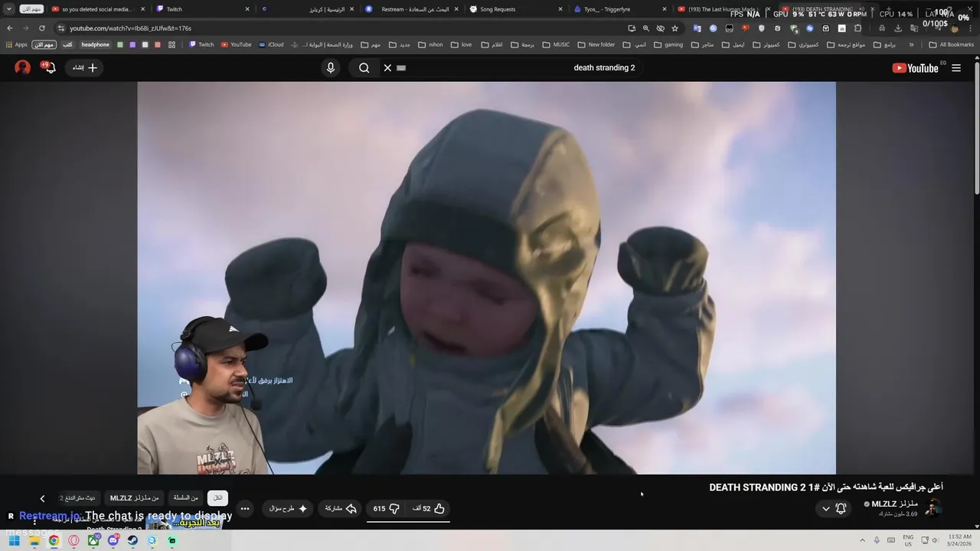Share the video via the share button

pyautogui.click(x=341, y=508)
